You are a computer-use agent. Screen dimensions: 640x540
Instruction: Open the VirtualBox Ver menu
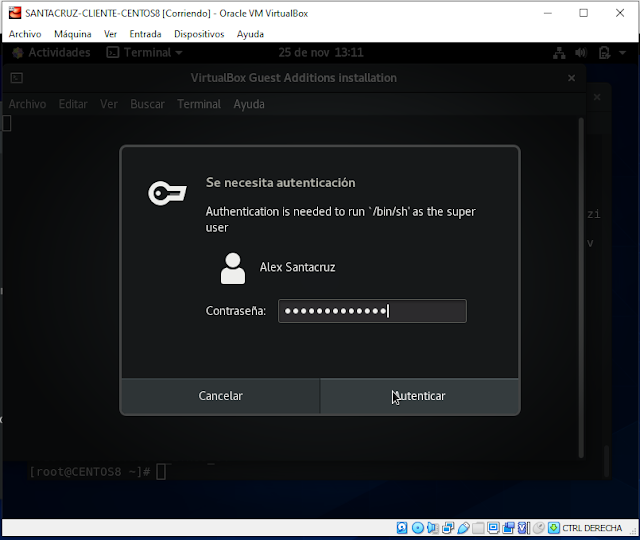(110, 34)
